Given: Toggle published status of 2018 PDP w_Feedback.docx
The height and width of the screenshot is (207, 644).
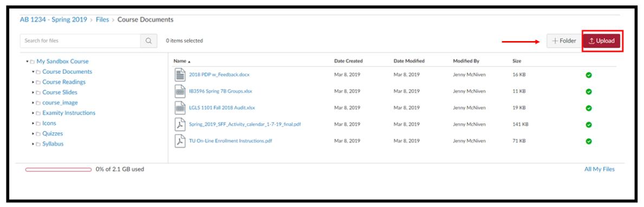Looking at the screenshot, I should [x=589, y=75].
